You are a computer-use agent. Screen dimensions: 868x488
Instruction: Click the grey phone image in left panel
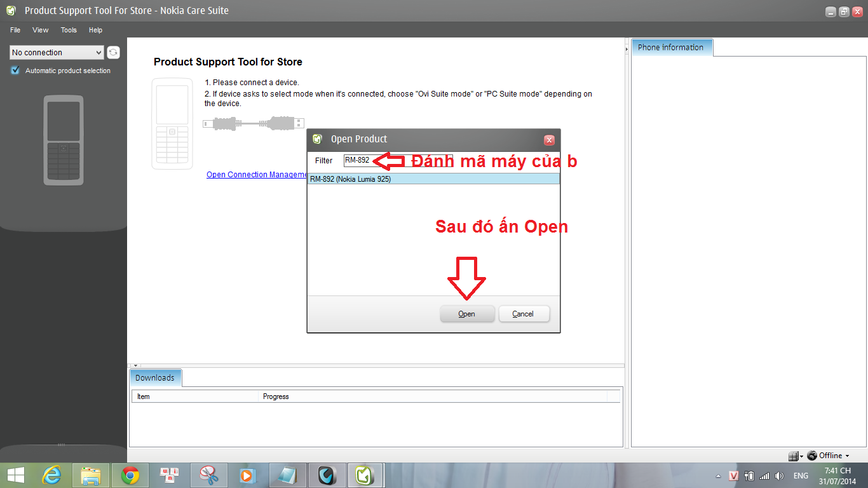[64, 140]
